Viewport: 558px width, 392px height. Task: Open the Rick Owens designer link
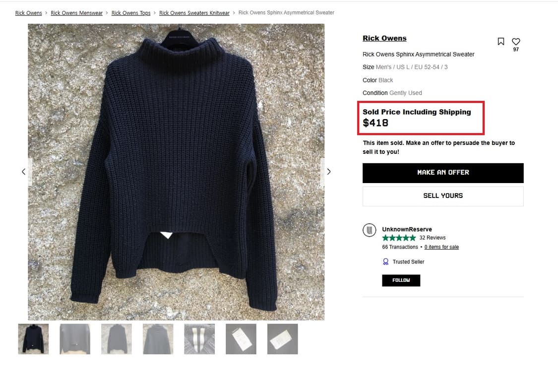click(x=384, y=38)
